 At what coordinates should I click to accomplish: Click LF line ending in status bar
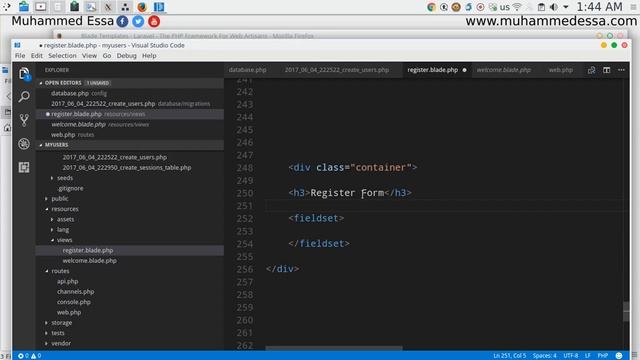pyautogui.click(x=588, y=356)
